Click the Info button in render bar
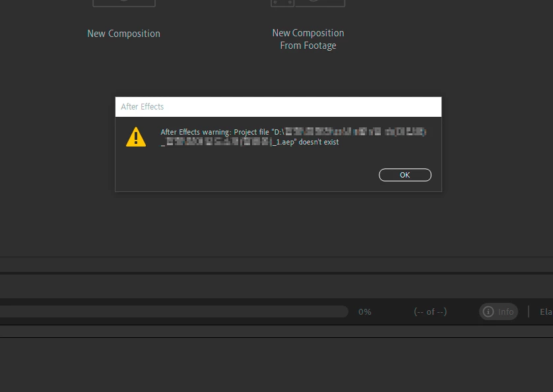Image resolution: width=553 pixels, height=392 pixels. pyautogui.click(x=498, y=311)
